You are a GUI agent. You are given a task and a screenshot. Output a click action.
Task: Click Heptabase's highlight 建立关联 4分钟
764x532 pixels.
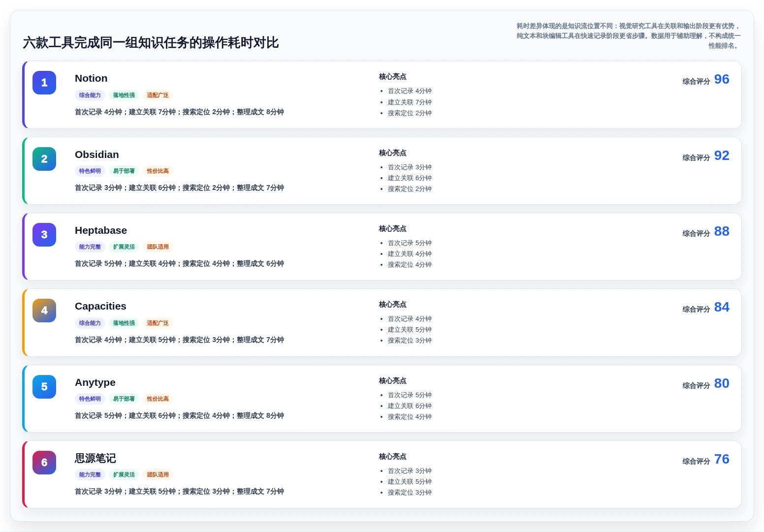point(410,254)
